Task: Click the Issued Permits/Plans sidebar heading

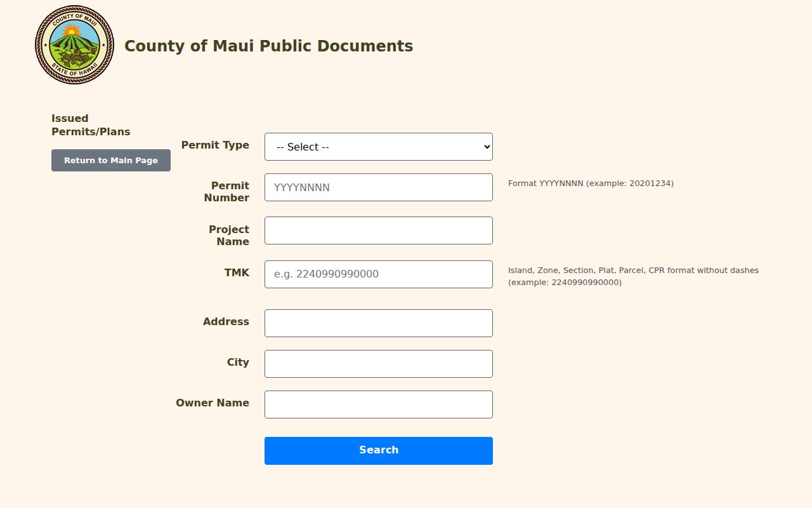Action: coord(91,125)
